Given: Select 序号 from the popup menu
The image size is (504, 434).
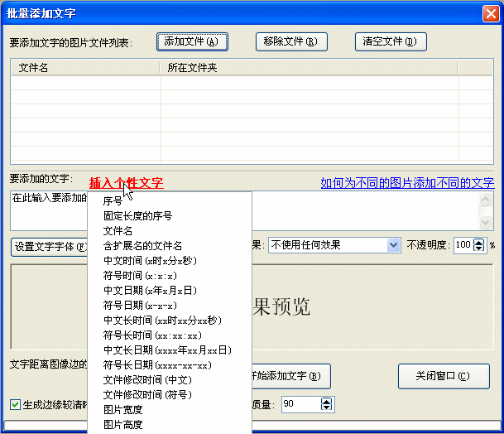Looking at the screenshot, I should click(x=113, y=201).
